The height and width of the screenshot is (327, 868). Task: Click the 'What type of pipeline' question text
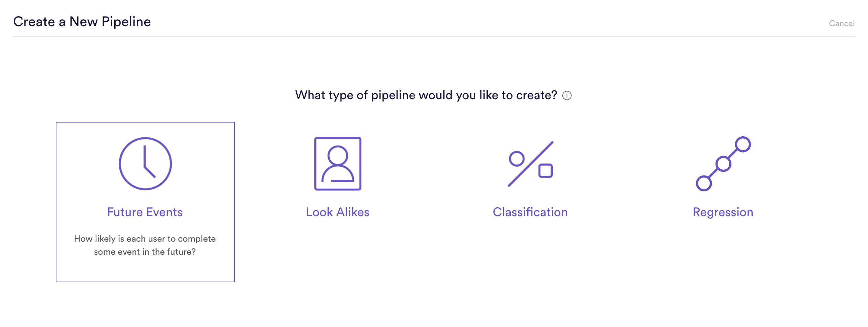coord(426,95)
